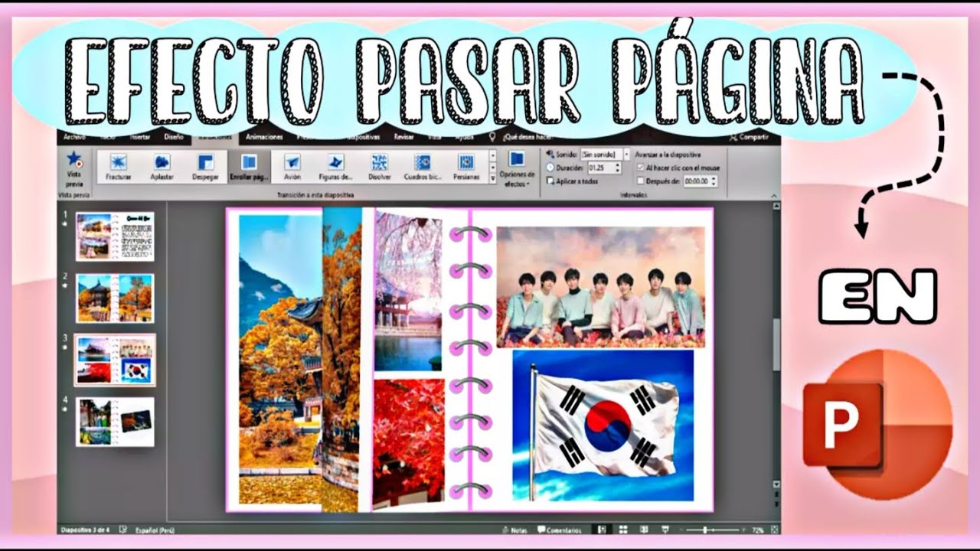980x551 pixels.
Task: Select slide 4 thumbnail
Action: pyautogui.click(x=115, y=422)
